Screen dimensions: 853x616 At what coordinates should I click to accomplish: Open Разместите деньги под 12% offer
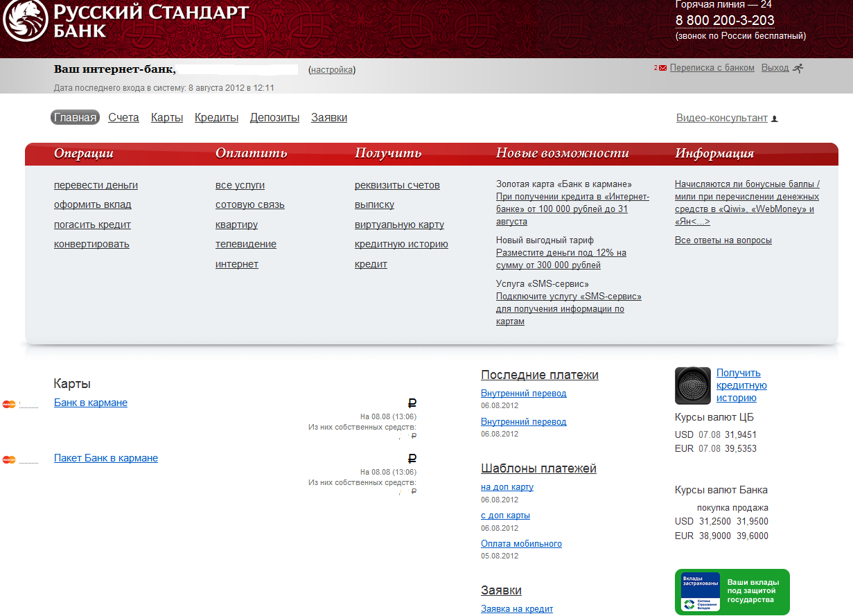(x=561, y=259)
